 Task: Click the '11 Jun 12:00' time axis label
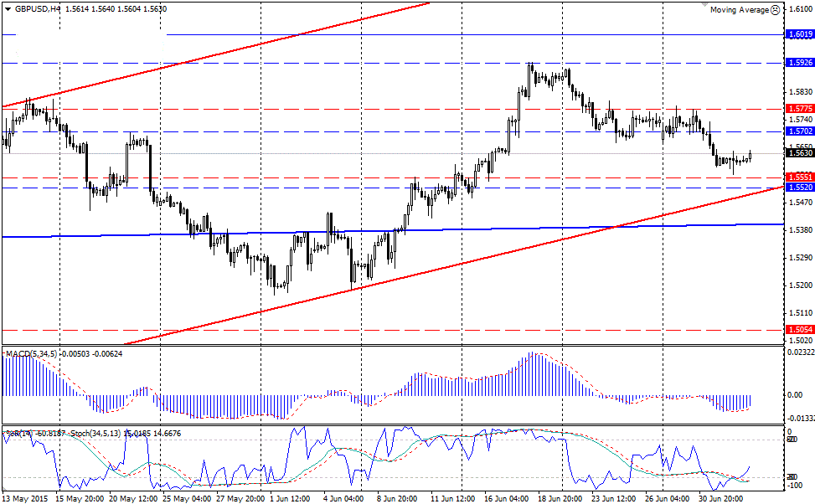click(x=452, y=499)
